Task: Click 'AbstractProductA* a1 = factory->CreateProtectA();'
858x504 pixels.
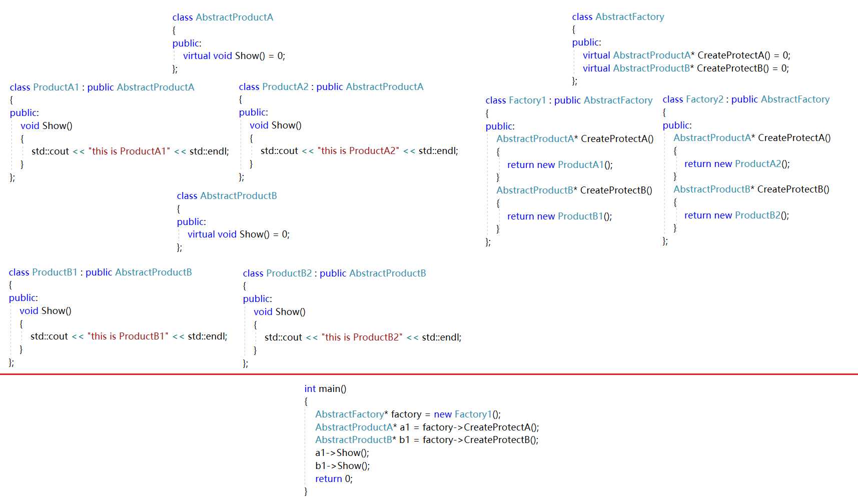Action: tap(427, 427)
